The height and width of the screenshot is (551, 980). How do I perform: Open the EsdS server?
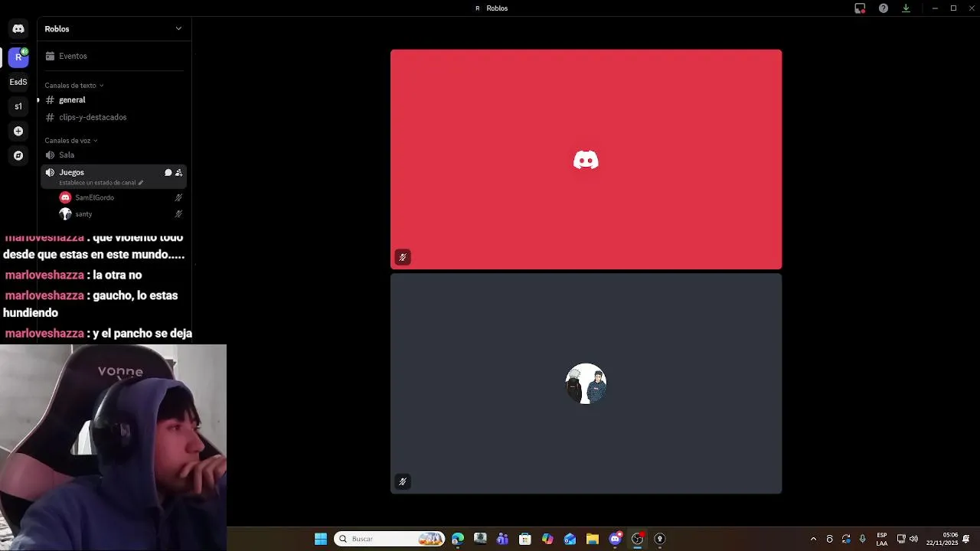tap(18, 82)
